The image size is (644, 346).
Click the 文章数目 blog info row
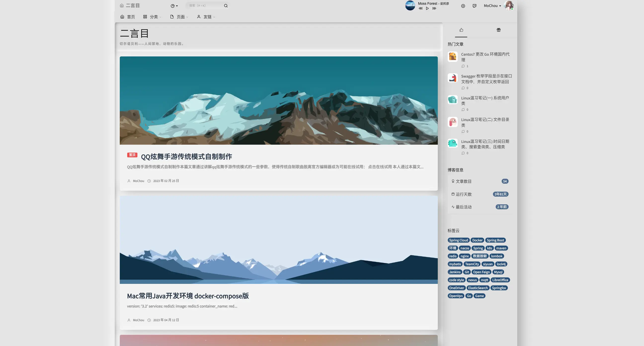pyautogui.click(x=480, y=181)
